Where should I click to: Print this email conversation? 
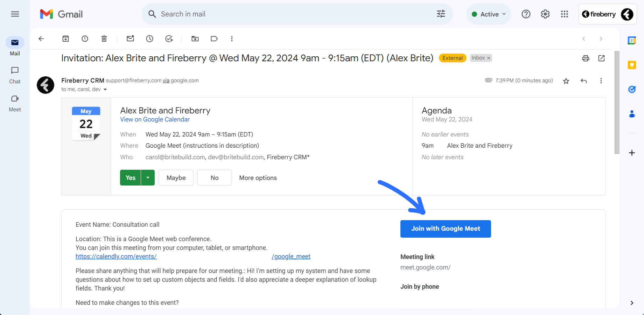(x=586, y=58)
